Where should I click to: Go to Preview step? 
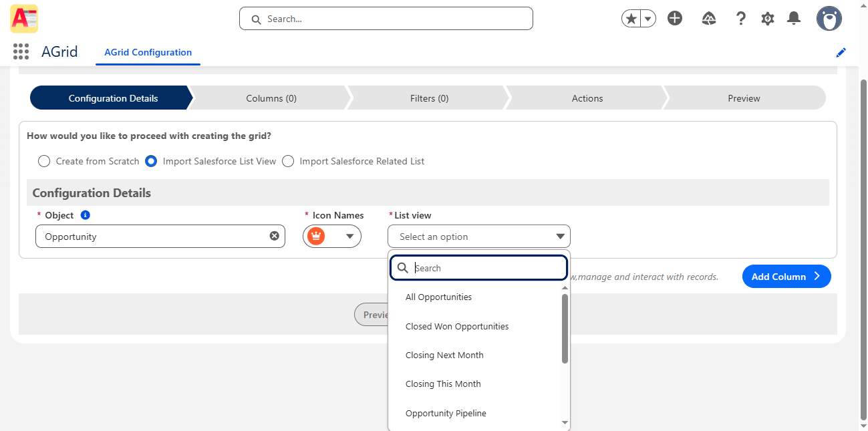pos(744,98)
